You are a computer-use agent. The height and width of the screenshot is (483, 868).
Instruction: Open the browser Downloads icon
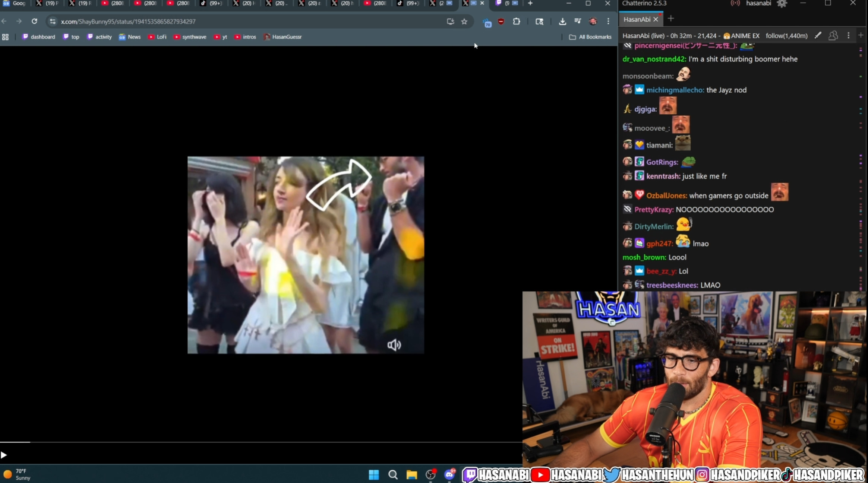click(x=562, y=21)
